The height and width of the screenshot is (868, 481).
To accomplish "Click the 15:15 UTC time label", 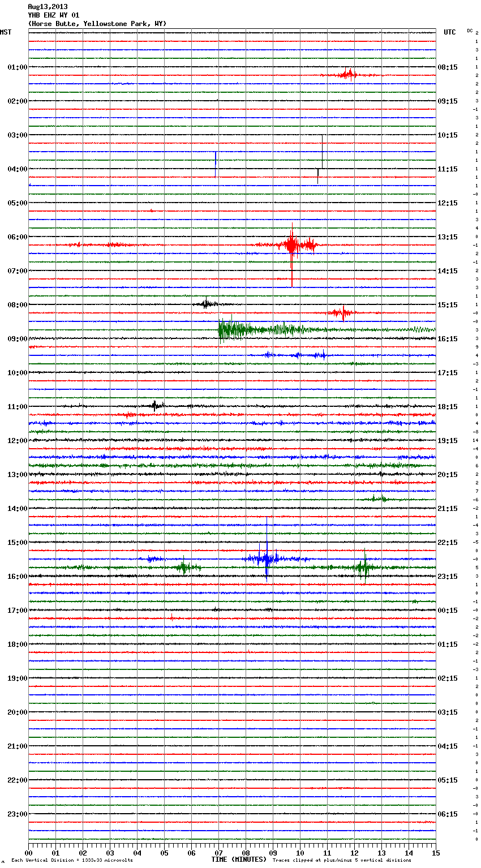I will click(x=448, y=305).
